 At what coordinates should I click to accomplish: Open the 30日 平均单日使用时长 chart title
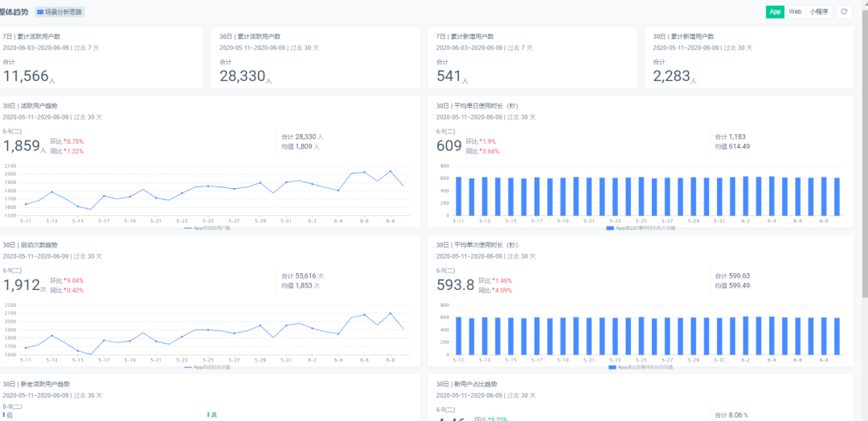coord(477,106)
